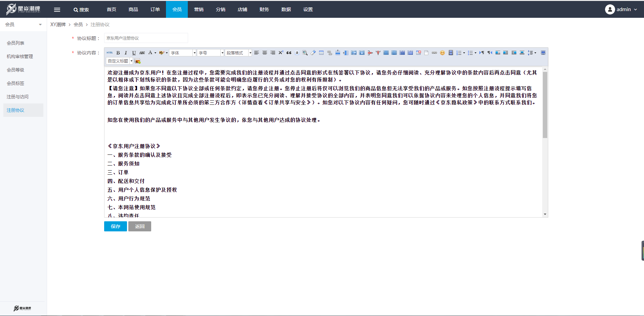The image size is (644, 316).
Task: Pick text highlight color icon
Action: [161, 53]
